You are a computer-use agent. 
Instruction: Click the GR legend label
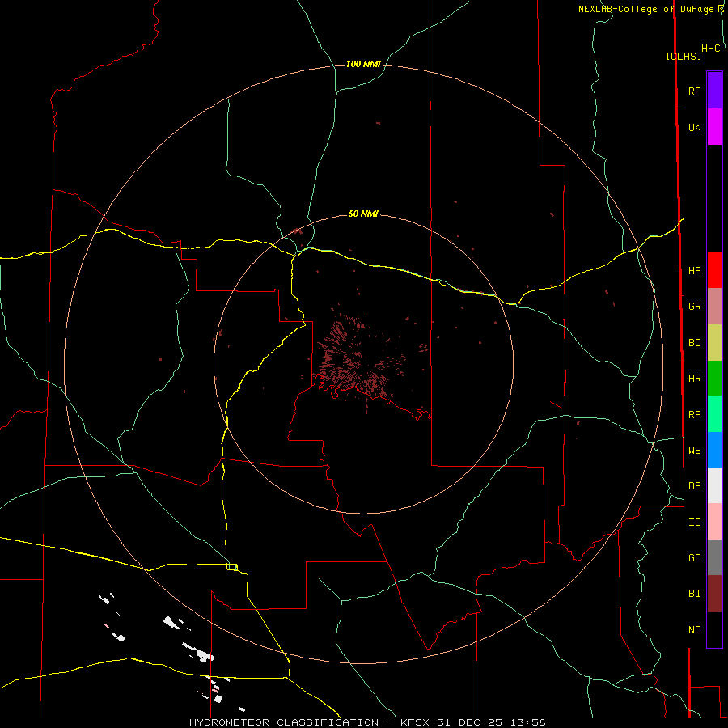694,307
